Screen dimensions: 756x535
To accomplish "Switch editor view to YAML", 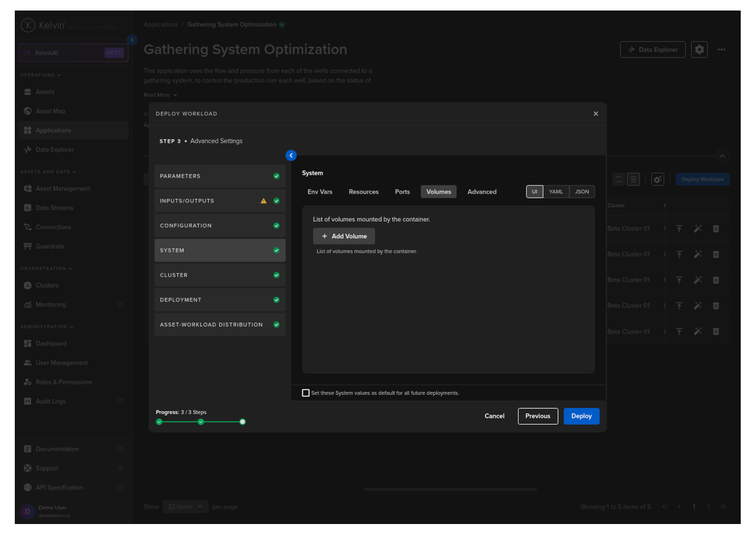I will coord(556,192).
